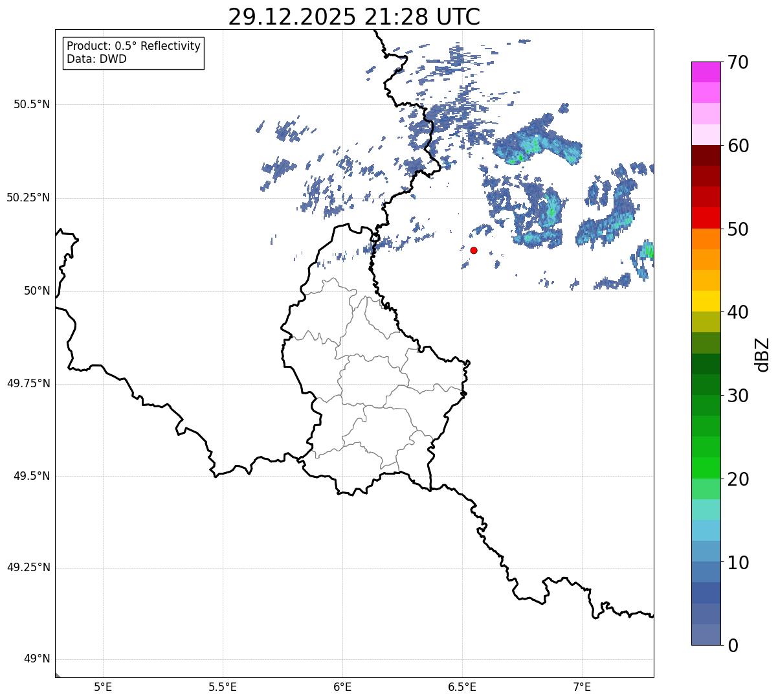Click the title "29.12.2025 21:28 UTC"
The image size is (778, 700).
click(354, 17)
